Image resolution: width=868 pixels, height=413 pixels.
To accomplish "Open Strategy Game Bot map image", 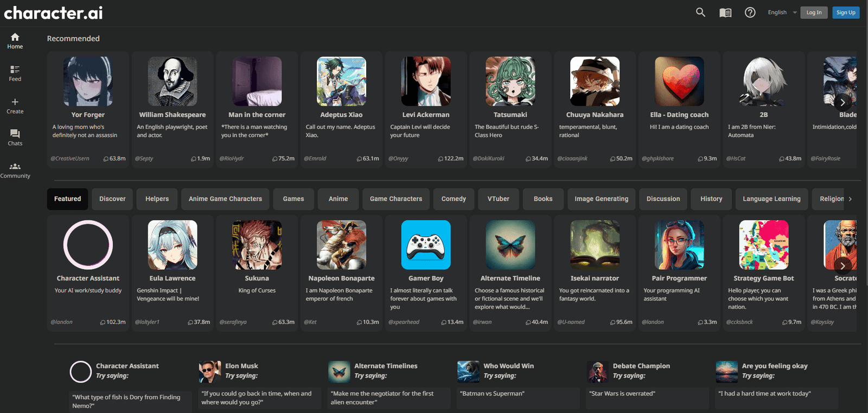I will 764,245.
